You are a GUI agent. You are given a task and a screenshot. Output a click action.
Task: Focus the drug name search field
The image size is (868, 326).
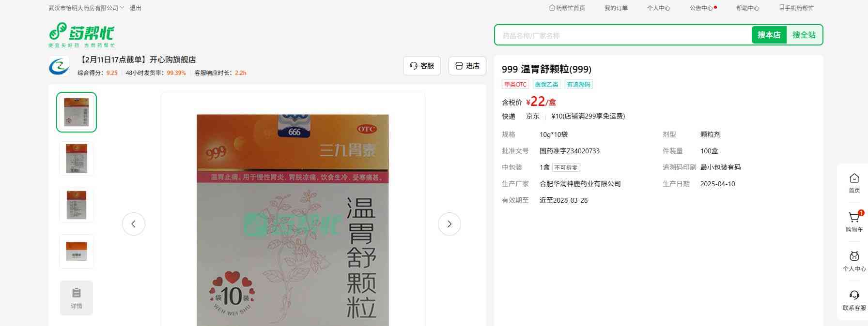[x=622, y=35]
